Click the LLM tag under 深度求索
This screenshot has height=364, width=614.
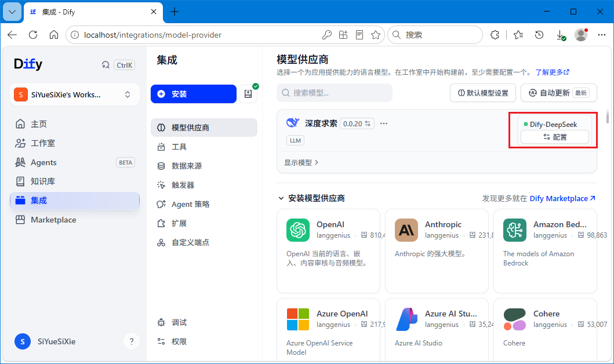(295, 140)
